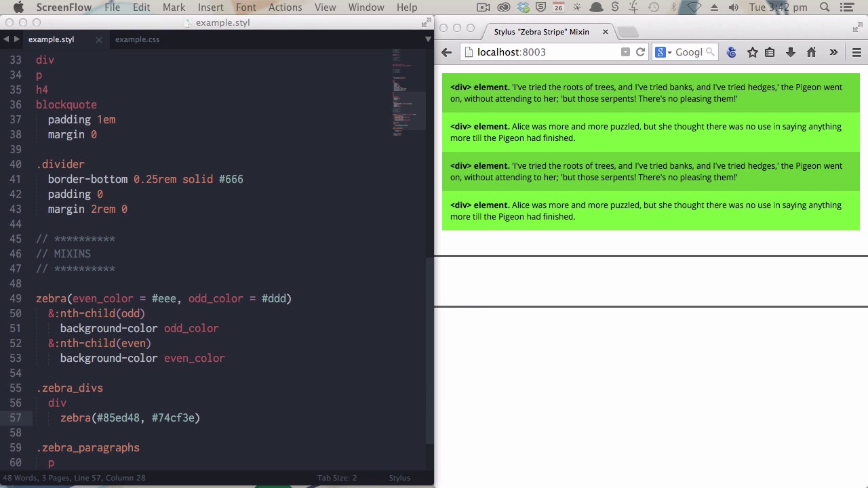Change Tab Size: 2 in status bar

(337, 478)
